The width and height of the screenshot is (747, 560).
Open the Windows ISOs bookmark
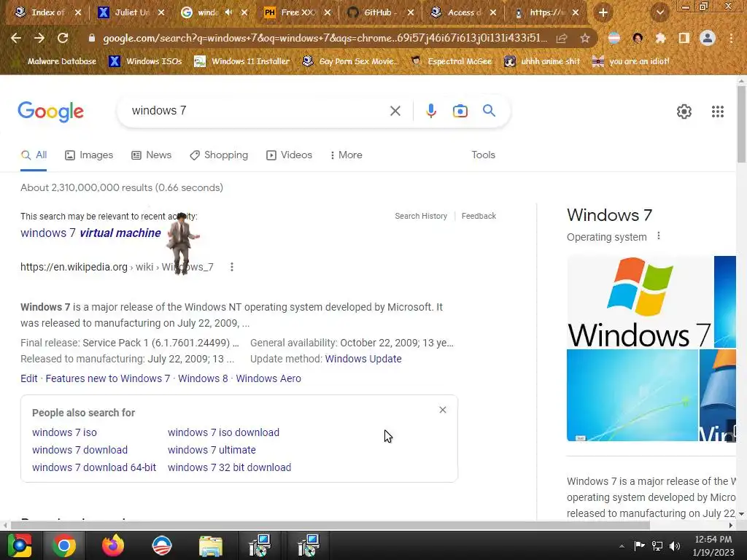point(146,61)
